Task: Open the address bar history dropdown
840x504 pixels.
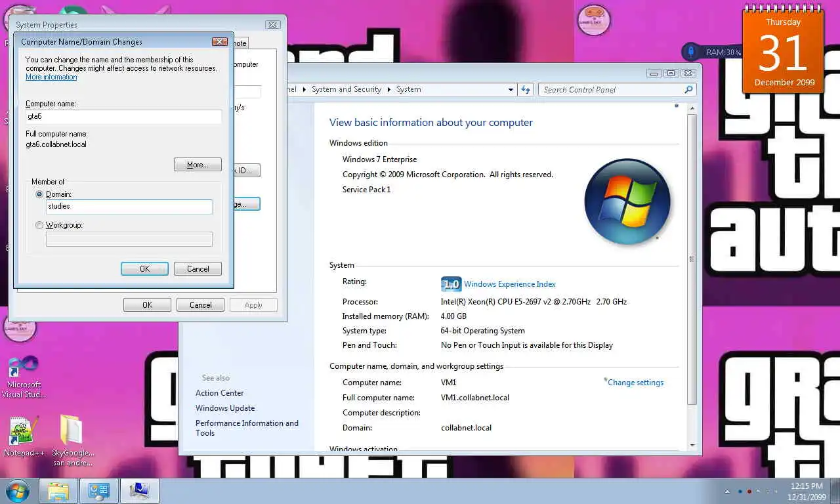Action: (511, 89)
